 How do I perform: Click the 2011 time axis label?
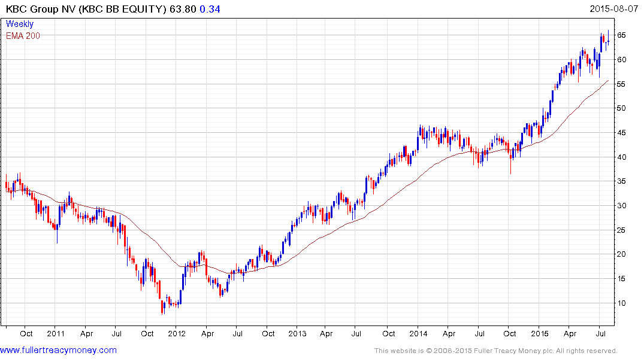click(x=56, y=333)
